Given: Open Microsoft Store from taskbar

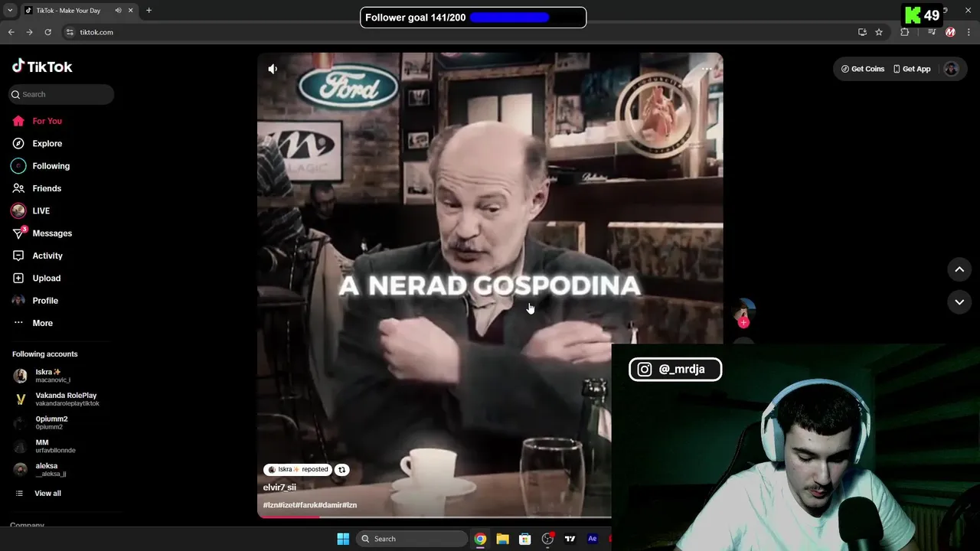Looking at the screenshot, I should pos(524,539).
